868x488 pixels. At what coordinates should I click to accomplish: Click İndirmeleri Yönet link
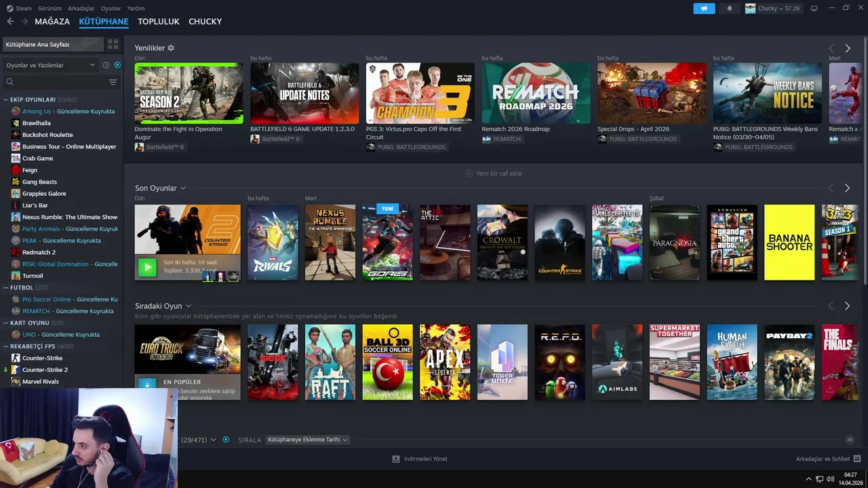(x=426, y=459)
